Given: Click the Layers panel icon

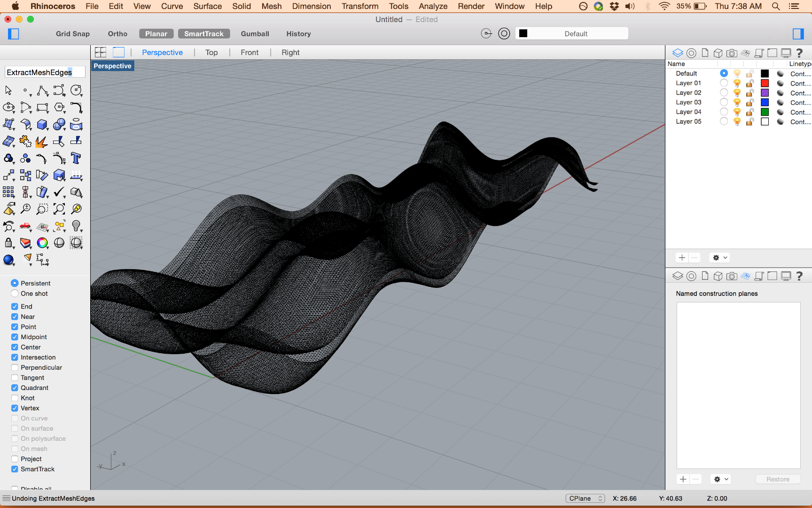Looking at the screenshot, I should point(678,53).
